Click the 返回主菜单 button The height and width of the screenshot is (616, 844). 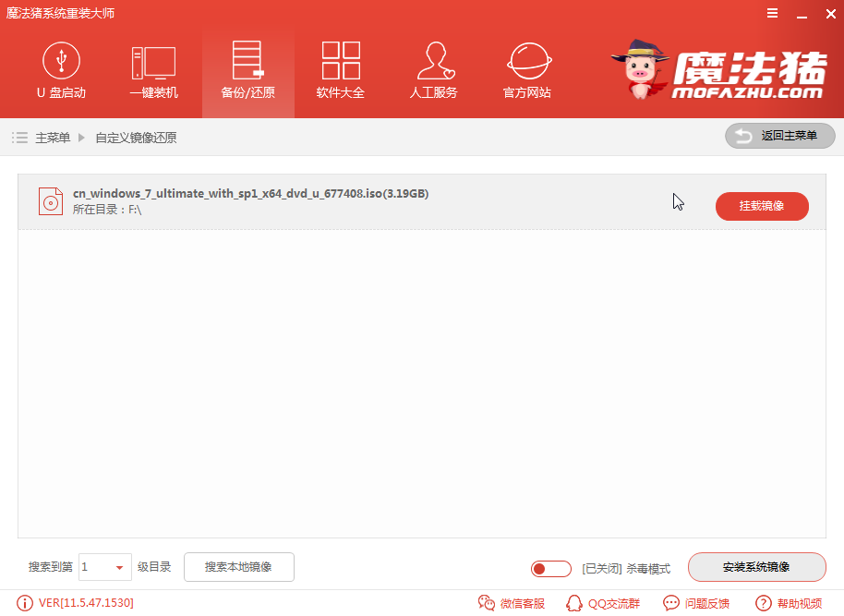[x=779, y=136]
